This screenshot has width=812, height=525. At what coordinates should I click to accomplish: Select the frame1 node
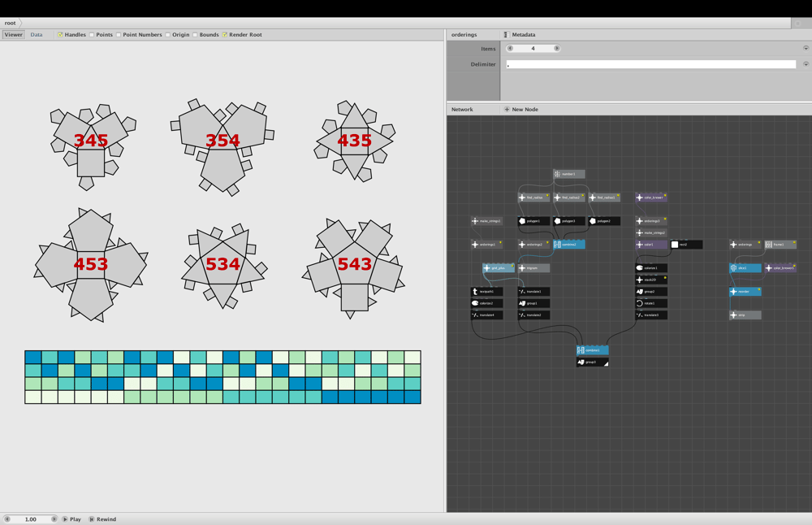(780, 244)
